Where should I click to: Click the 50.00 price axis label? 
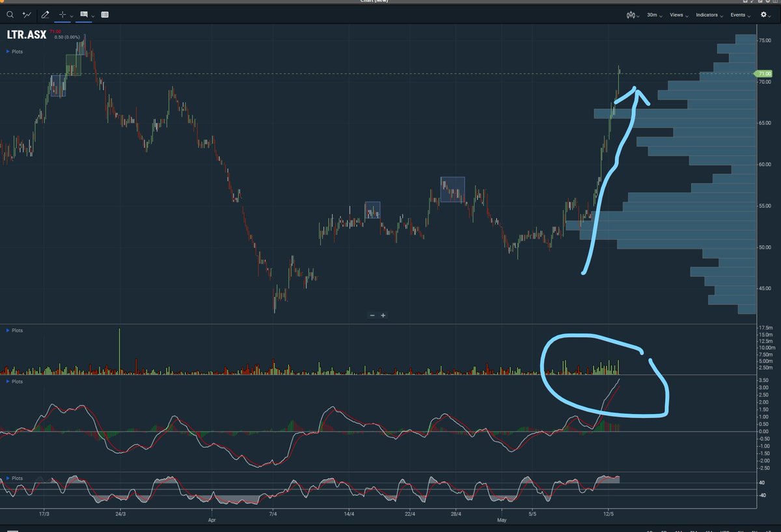pyautogui.click(x=765, y=247)
